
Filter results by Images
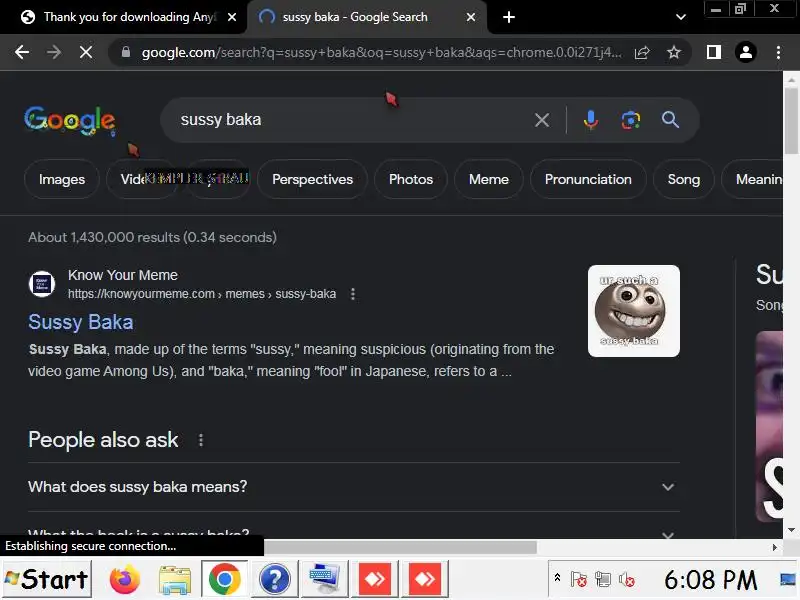62,180
